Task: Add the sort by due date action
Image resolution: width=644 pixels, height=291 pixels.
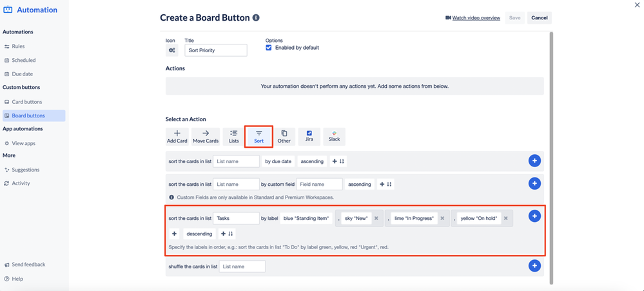Action: point(534,161)
